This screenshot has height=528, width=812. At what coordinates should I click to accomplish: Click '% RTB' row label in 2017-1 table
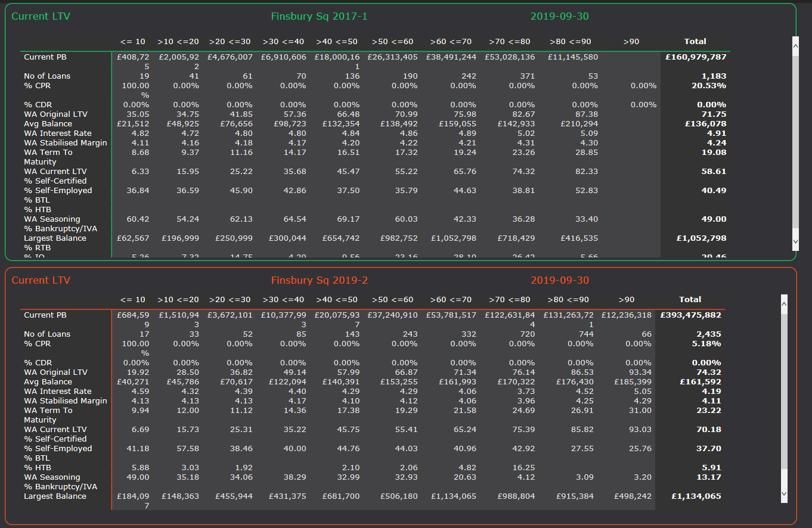(x=37, y=248)
